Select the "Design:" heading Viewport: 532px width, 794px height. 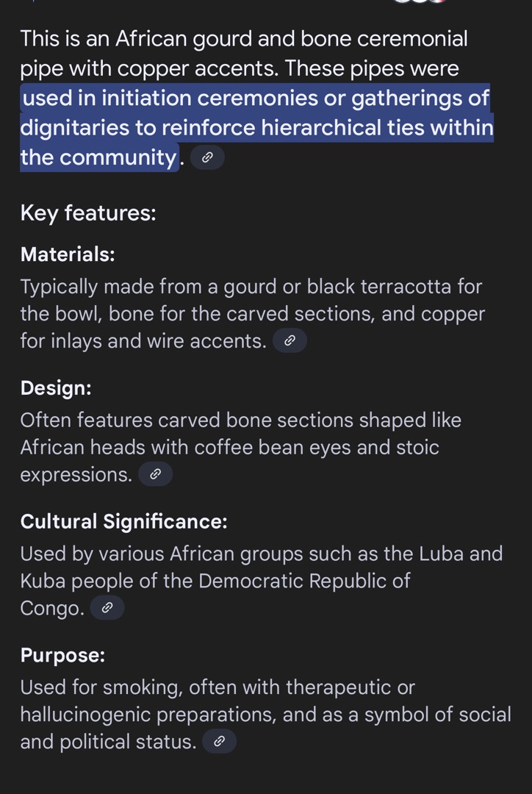pyautogui.click(x=56, y=388)
